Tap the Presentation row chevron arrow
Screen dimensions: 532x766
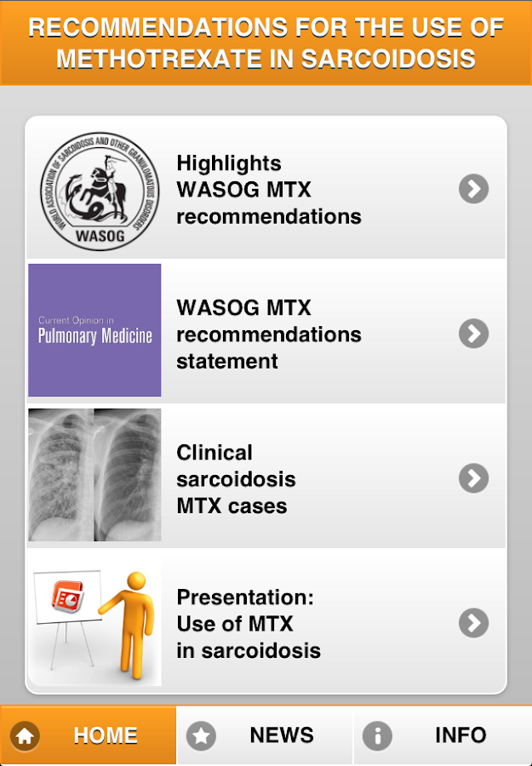pyautogui.click(x=473, y=623)
